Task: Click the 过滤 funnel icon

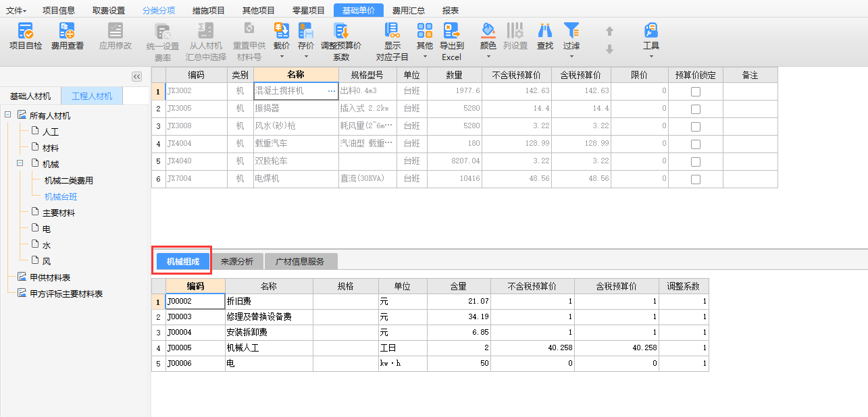Action: click(571, 31)
